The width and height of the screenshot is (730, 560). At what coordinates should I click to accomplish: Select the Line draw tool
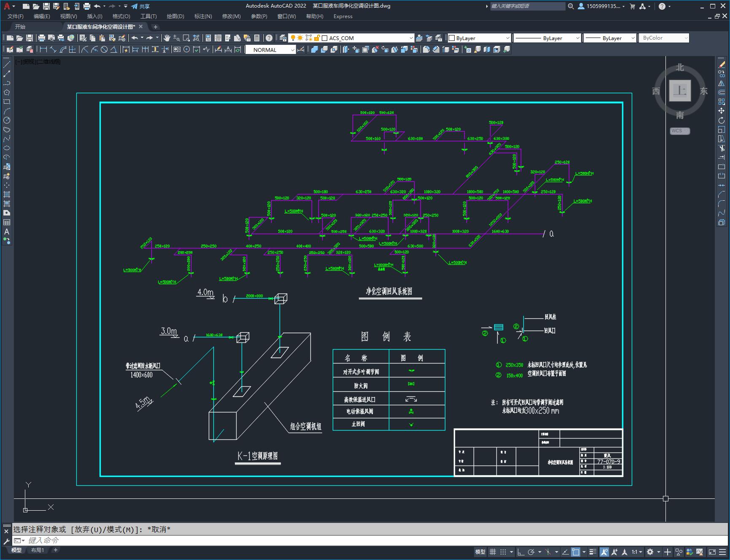pos(7,65)
